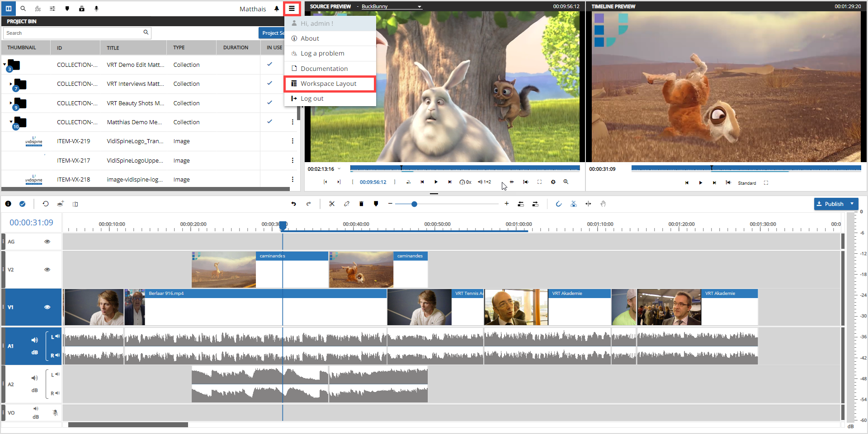
Task: Click the notification bell icon
Action: pos(277,9)
